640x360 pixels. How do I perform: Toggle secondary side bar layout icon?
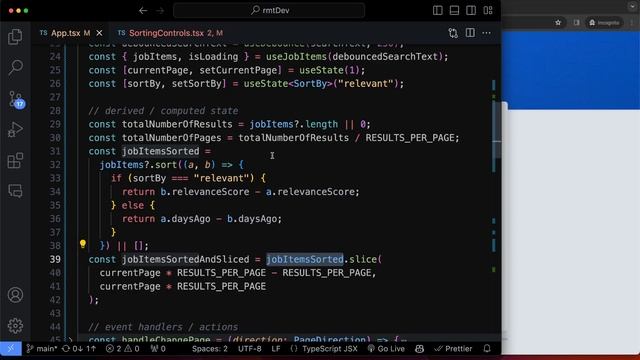(x=471, y=11)
